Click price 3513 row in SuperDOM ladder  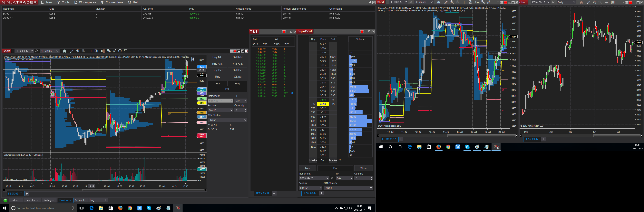point(323,104)
